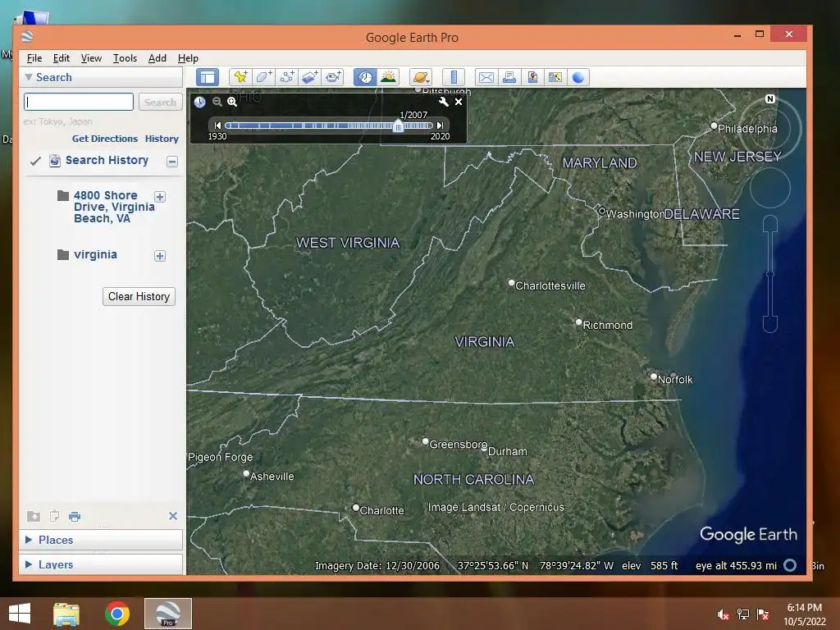840x630 pixels.
Task: Open the Edit menu
Action: [x=61, y=58]
